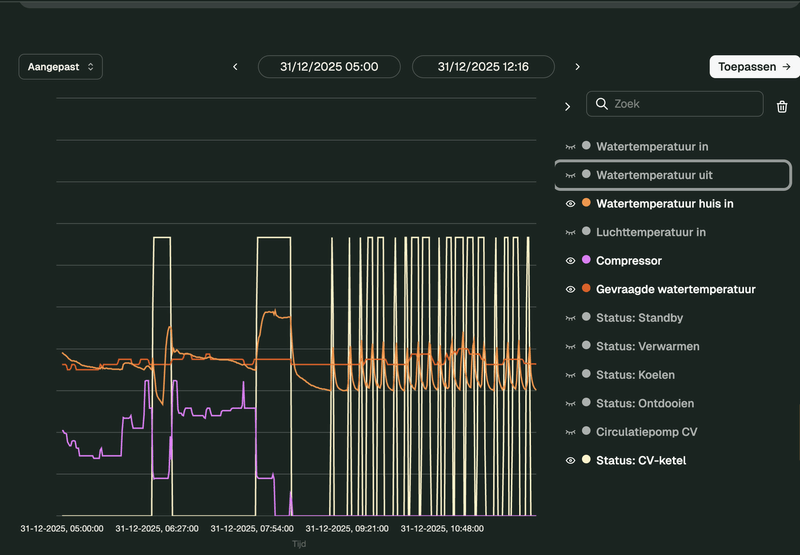
Task: Enable the Status: Ontdooien series
Action: 571,404
